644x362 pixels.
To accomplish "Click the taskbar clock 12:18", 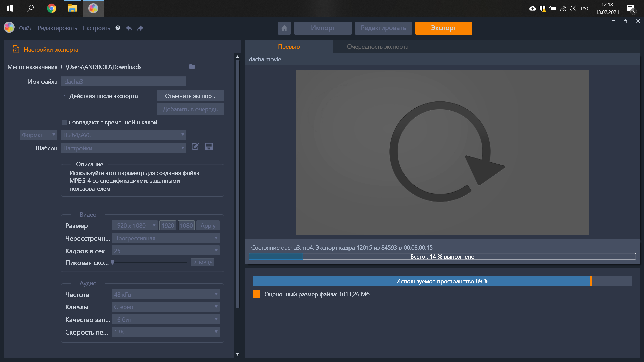I will (x=607, y=8).
